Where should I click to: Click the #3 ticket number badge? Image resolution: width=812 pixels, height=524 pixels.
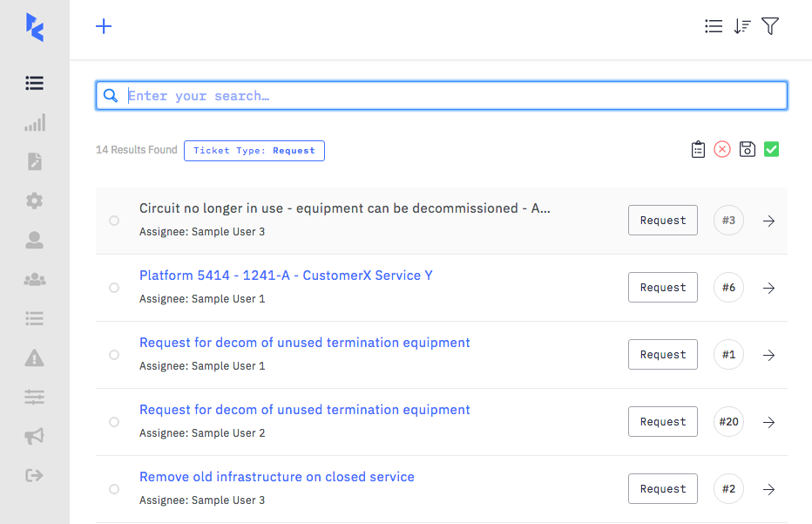click(x=728, y=221)
